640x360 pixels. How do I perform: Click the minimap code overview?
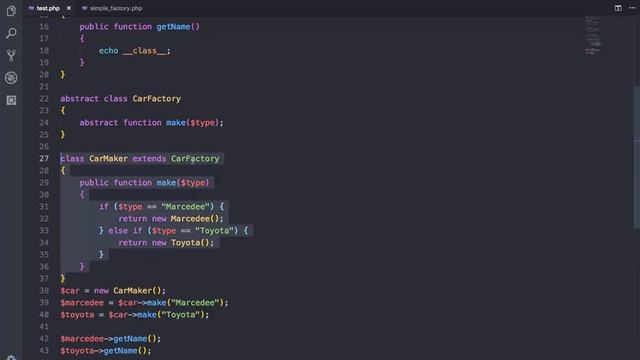pyautogui.click(x=593, y=35)
